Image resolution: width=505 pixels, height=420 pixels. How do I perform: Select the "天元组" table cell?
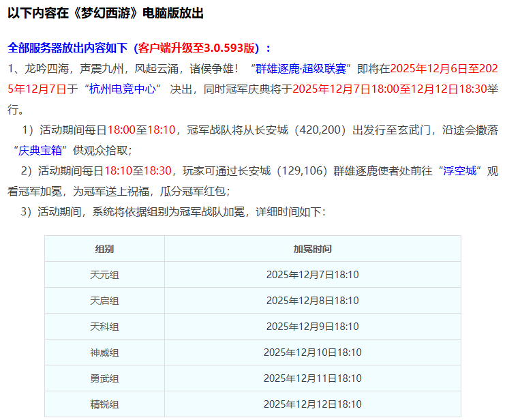(x=104, y=275)
